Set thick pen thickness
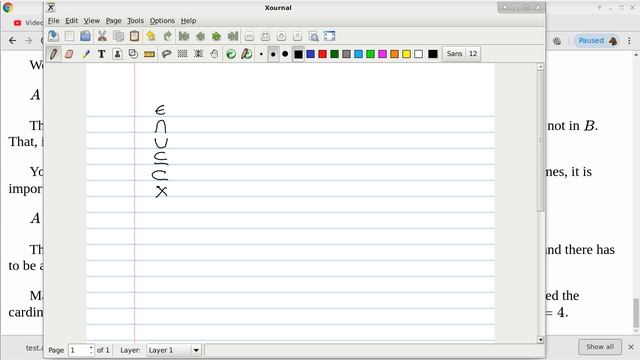Screen dimensions: 640x360 pos(285,54)
